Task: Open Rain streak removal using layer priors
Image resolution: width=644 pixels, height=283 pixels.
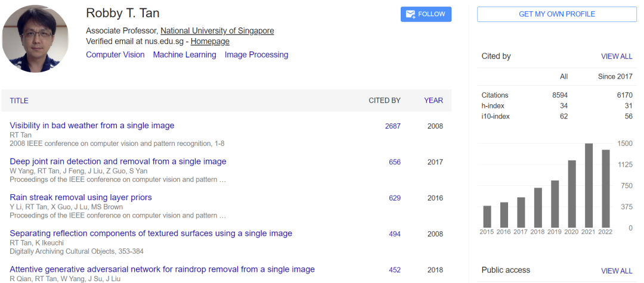Action: pos(80,197)
